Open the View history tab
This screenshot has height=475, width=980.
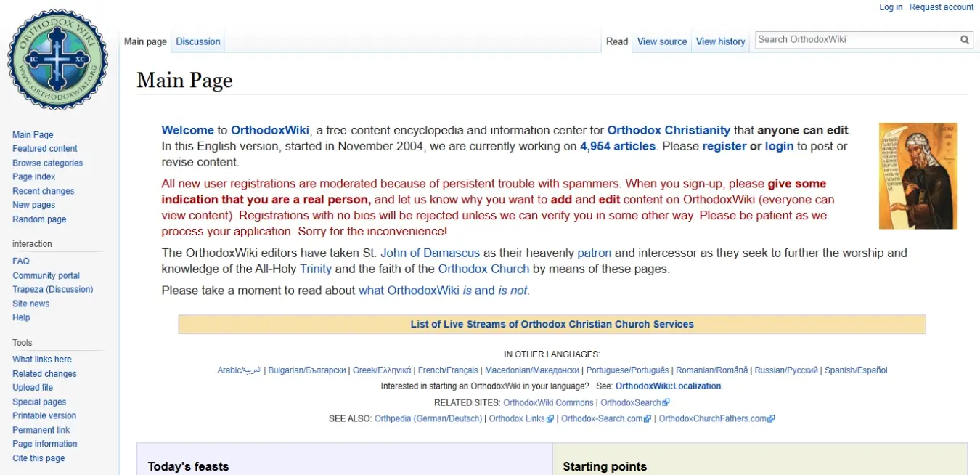point(721,41)
